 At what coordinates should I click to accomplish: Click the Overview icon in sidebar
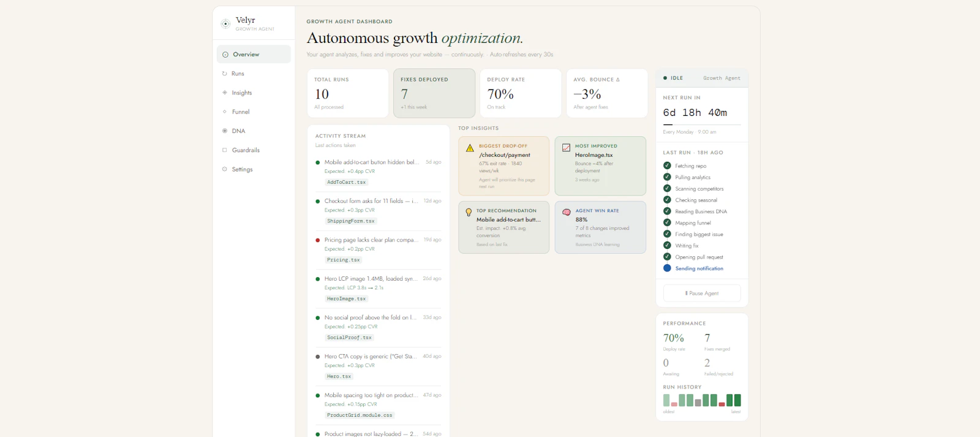pyautogui.click(x=225, y=55)
